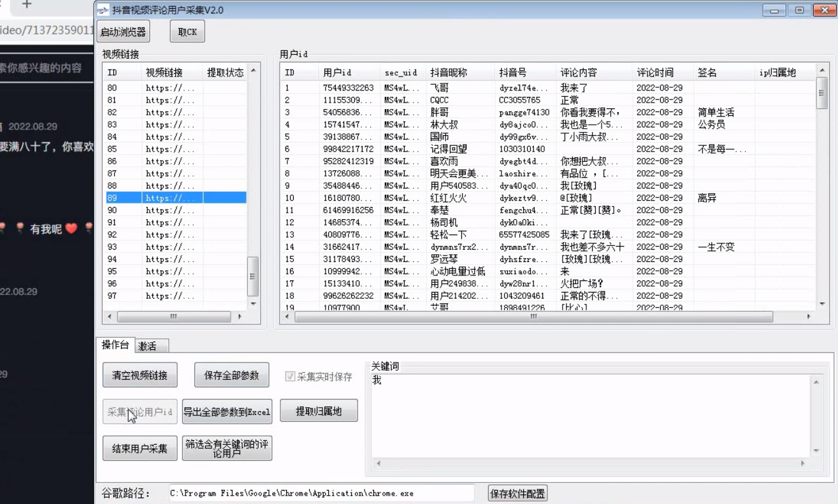
Task: Click signature cell 简单生活
Action: pos(716,112)
